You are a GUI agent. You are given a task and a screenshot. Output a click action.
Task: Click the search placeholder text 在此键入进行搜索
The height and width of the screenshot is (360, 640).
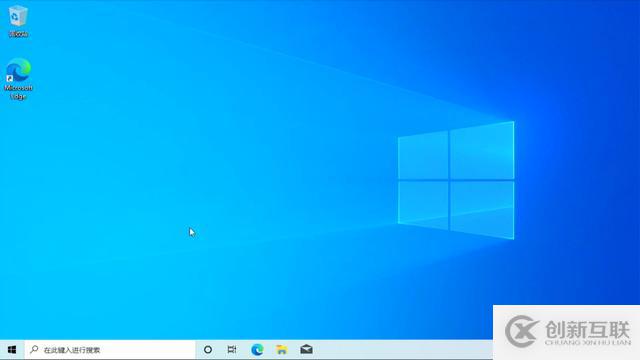pyautogui.click(x=72, y=350)
